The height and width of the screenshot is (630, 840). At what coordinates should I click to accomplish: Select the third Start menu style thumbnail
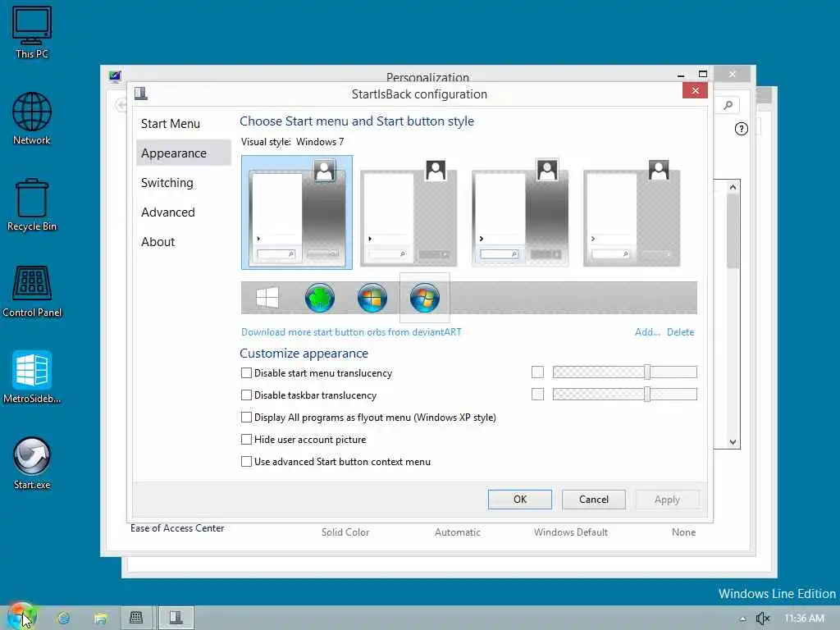tap(520, 212)
